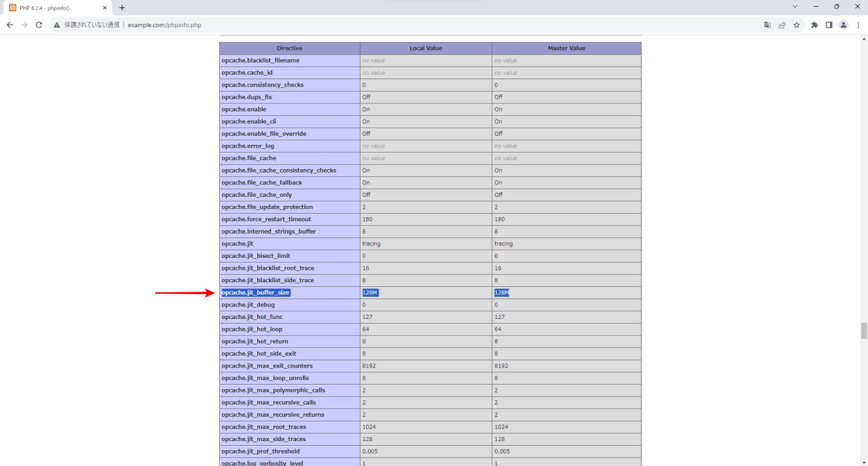
Task: Click the profile avatar icon
Action: tap(843, 25)
